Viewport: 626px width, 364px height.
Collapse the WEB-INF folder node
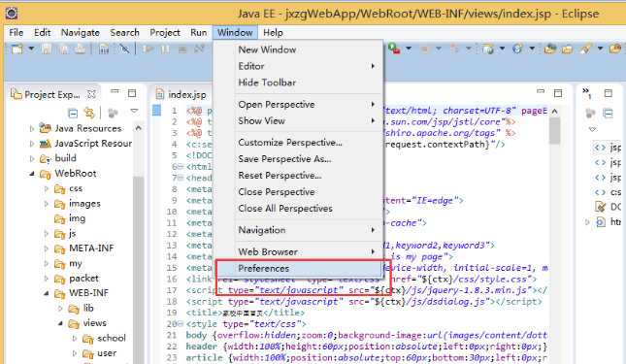pos(46,293)
